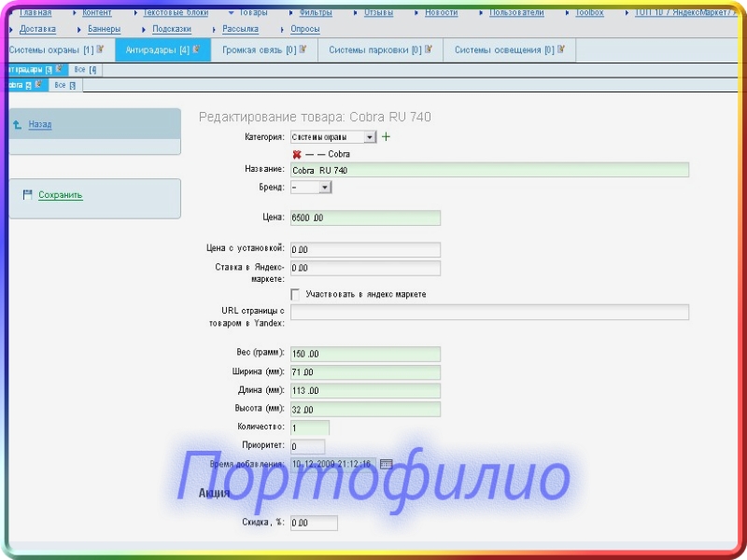Click edit icon on Cobra sub-tab

[x=38, y=84]
